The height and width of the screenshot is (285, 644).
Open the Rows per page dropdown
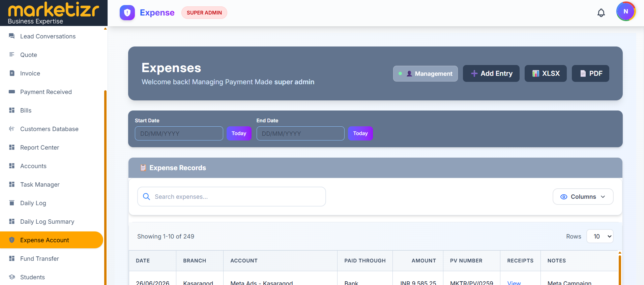[x=600, y=236]
